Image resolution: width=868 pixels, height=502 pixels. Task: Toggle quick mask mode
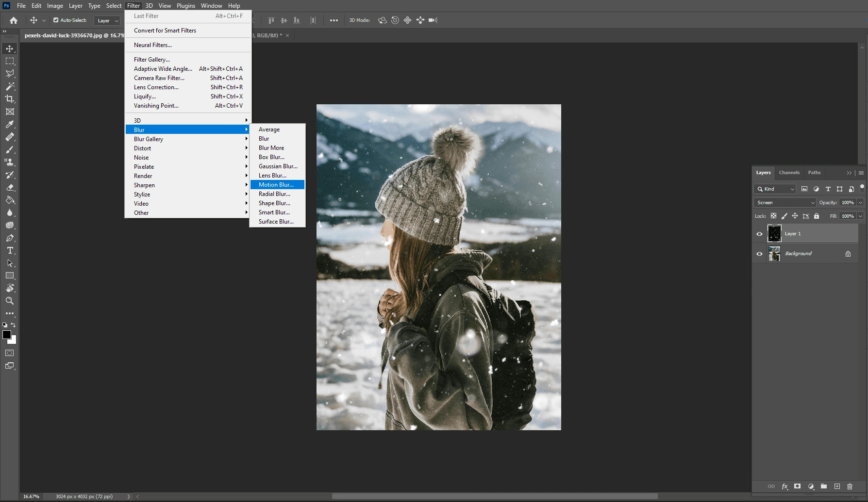tap(10, 353)
